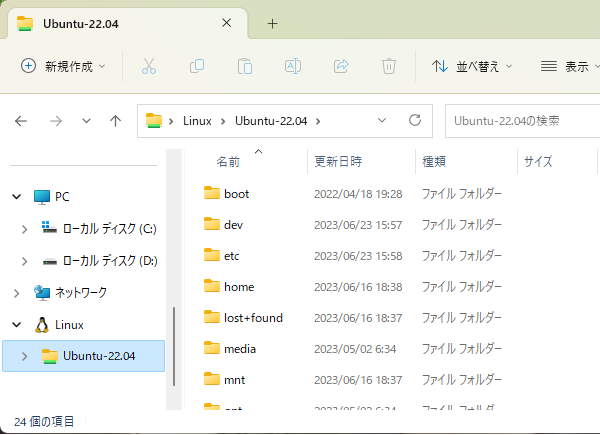Click the mnt folder icon

[212, 379]
